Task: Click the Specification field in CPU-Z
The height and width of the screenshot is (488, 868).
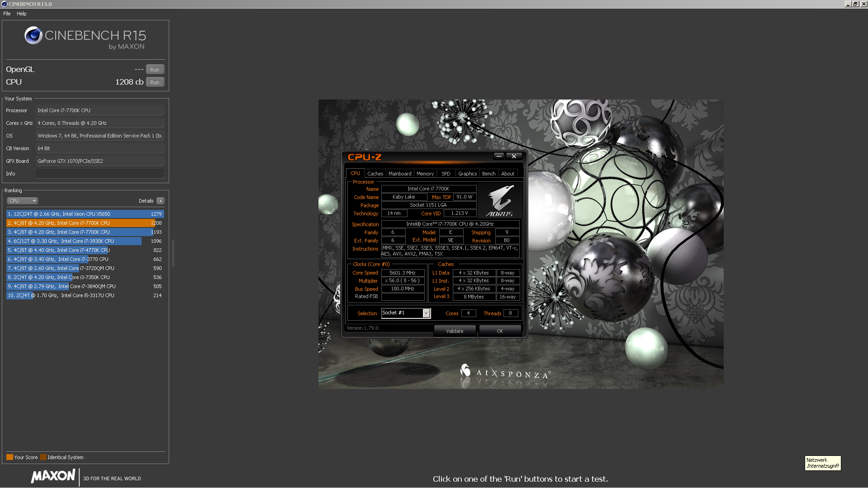Action: 450,224
